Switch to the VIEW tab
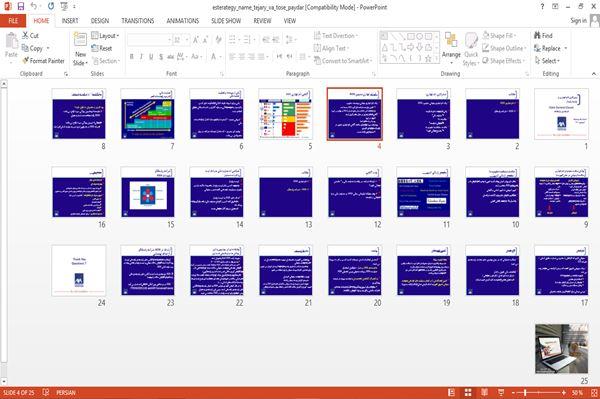Screen dimensions: 600x399 pos(290,21)
